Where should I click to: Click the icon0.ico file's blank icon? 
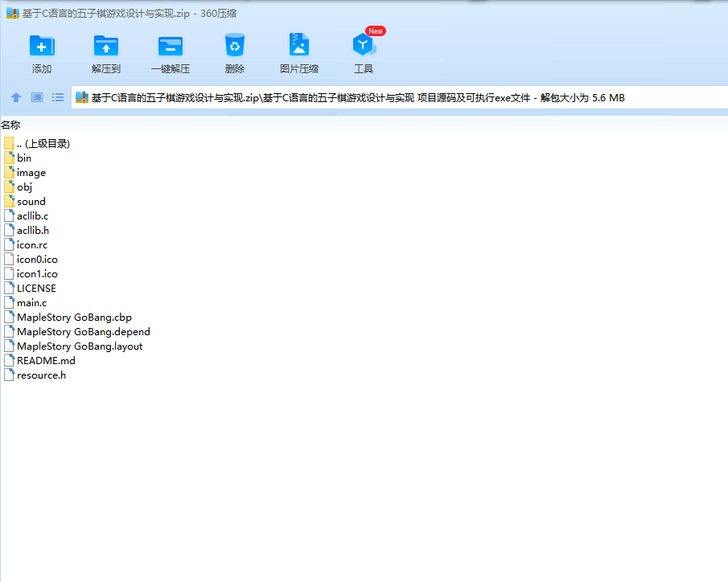pos(10,260)
